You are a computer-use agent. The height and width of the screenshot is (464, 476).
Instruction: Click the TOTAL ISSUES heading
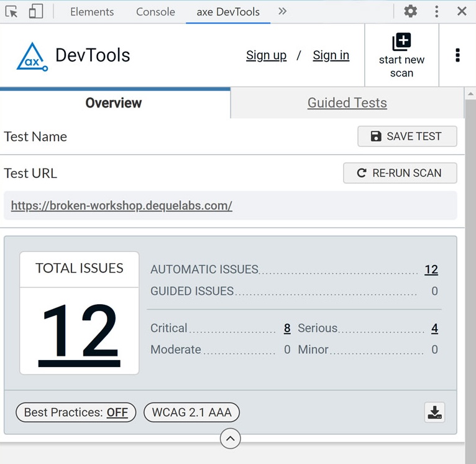(80, 268)
